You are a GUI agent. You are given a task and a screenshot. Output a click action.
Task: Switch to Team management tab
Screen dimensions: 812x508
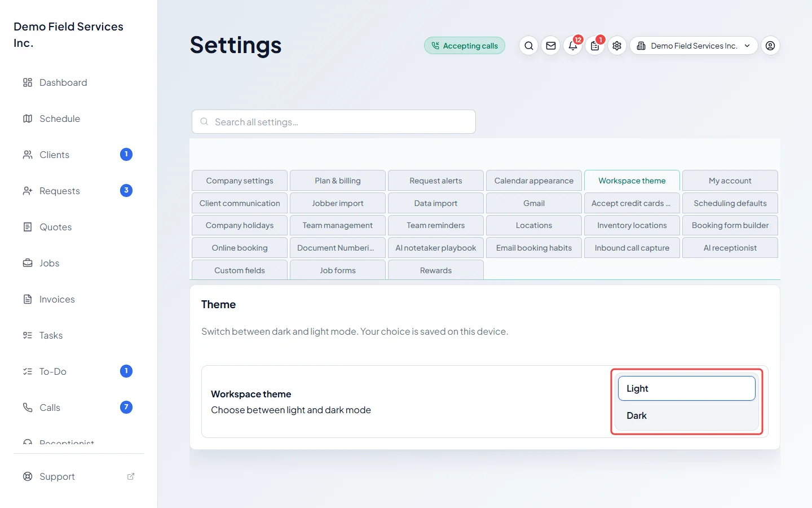(x=338, y=225)
